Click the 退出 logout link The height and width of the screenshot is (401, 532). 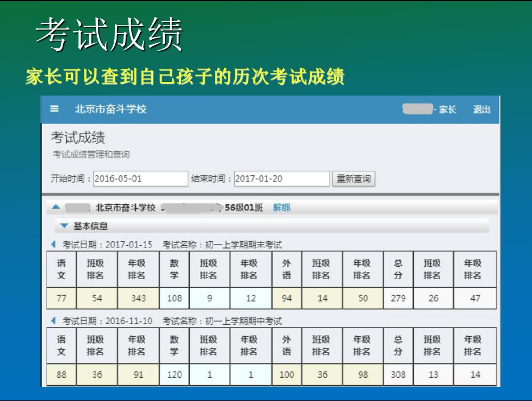(x=481, y=110)
